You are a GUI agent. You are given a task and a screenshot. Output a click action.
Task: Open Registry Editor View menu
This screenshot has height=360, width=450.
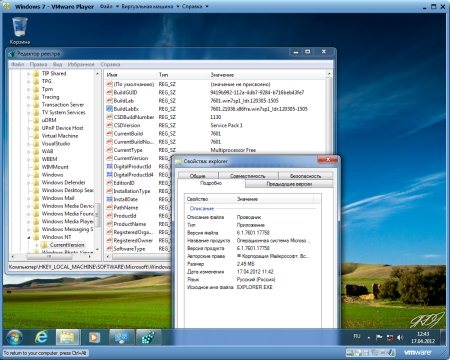pos(57,64)
